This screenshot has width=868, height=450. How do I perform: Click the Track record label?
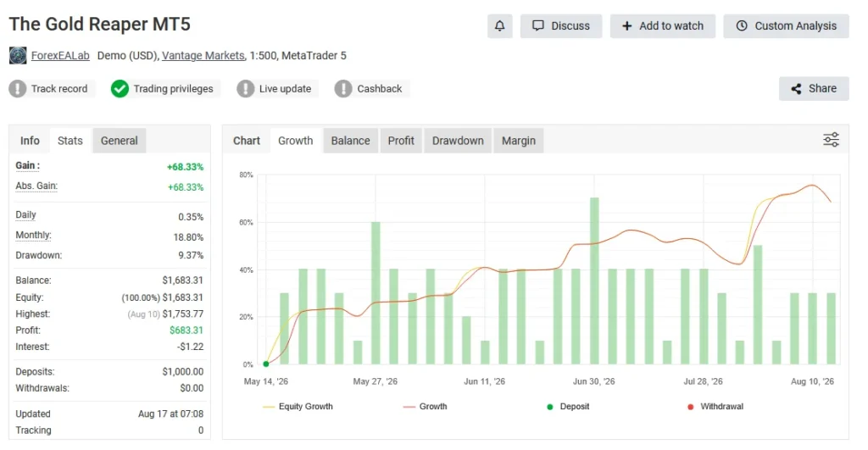click(59, 89)
